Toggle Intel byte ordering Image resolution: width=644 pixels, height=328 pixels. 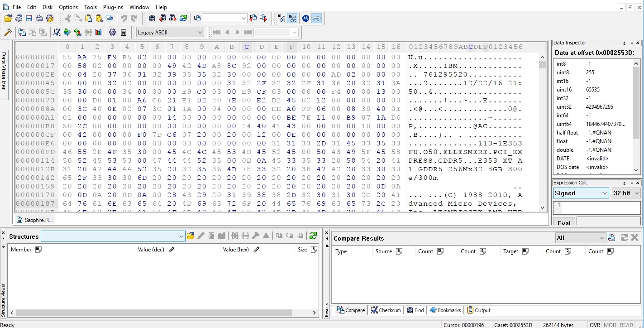(x=317, y=18)
